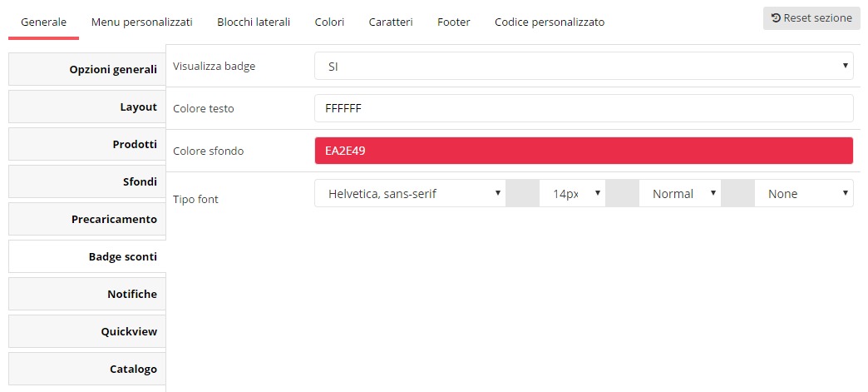Select Quickview in the sidebar
Image resolution: width=868 pixels, height=392 pixels.
[x=87, y=331]
